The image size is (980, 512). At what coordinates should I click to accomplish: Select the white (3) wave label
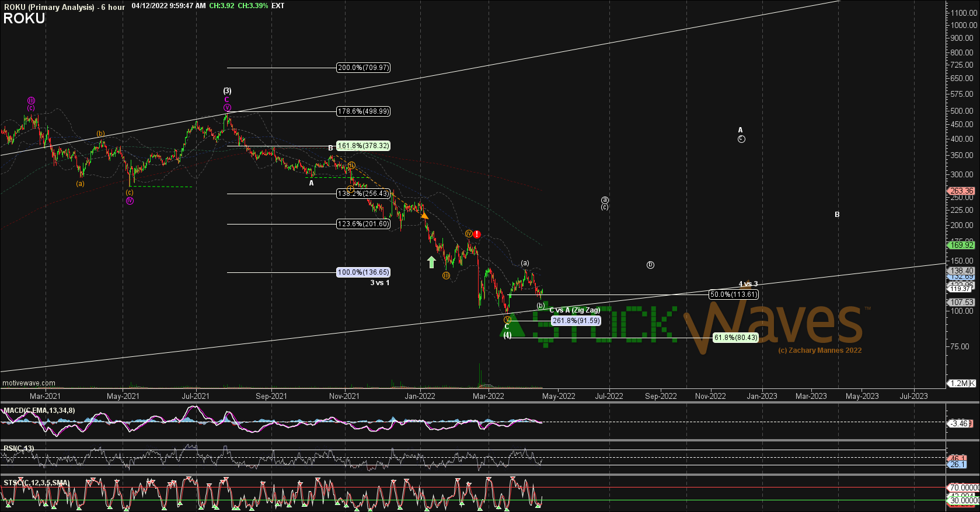click(x=227, y=91)
